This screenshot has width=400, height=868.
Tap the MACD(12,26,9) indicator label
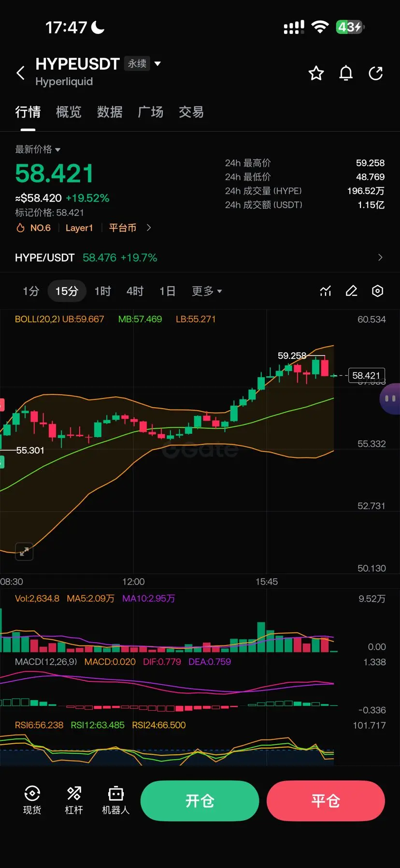click(x=46, y=662)
